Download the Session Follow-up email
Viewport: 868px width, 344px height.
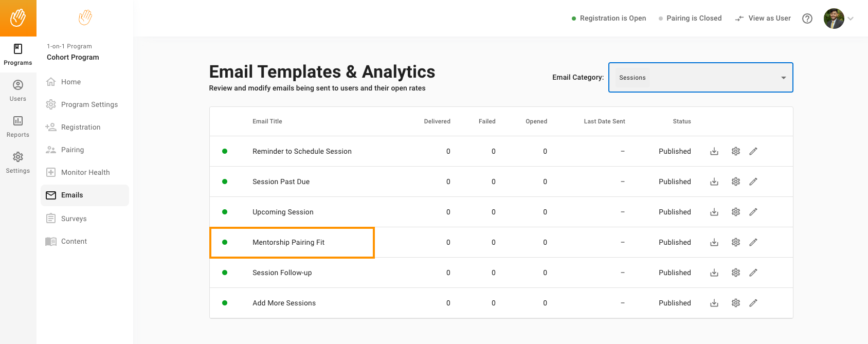click(714, 273)
